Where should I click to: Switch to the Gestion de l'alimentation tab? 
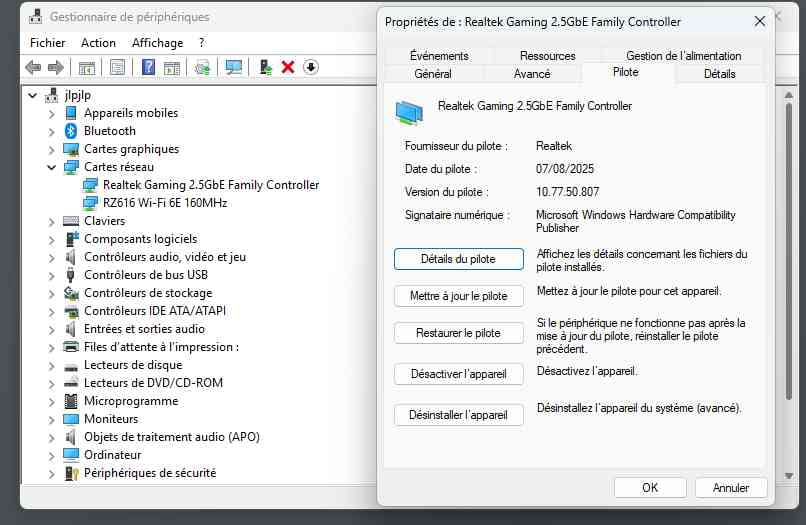point(683,56)
